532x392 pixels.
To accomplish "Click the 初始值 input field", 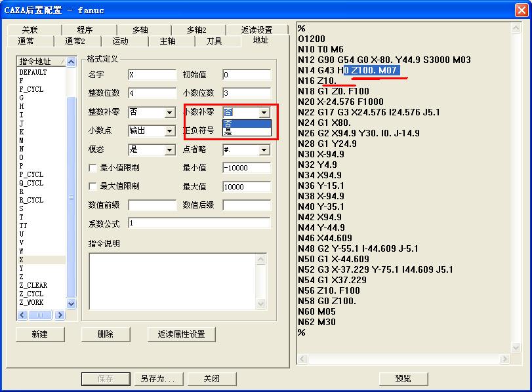I will [247, 75].
